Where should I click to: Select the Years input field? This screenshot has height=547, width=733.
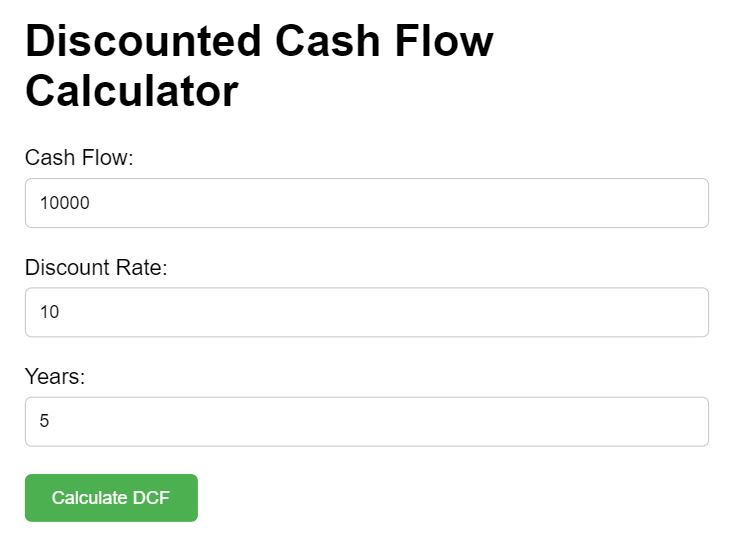(366, 421)
